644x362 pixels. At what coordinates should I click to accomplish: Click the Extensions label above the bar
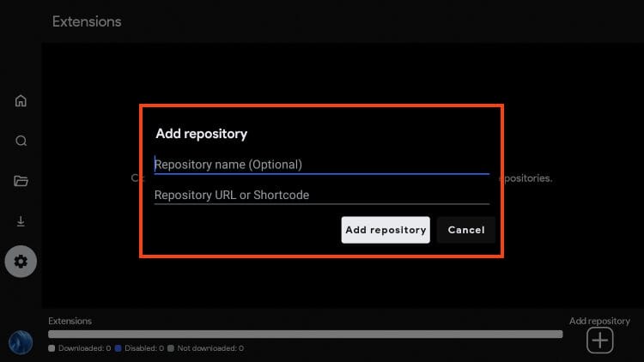[70, 321]
